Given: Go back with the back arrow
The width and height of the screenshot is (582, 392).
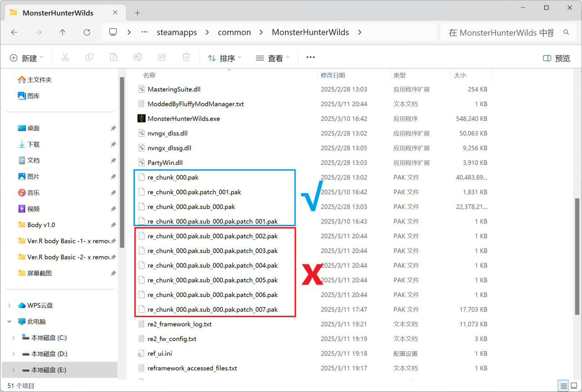Looking at the screenshot, I should [x=14, y=32].
